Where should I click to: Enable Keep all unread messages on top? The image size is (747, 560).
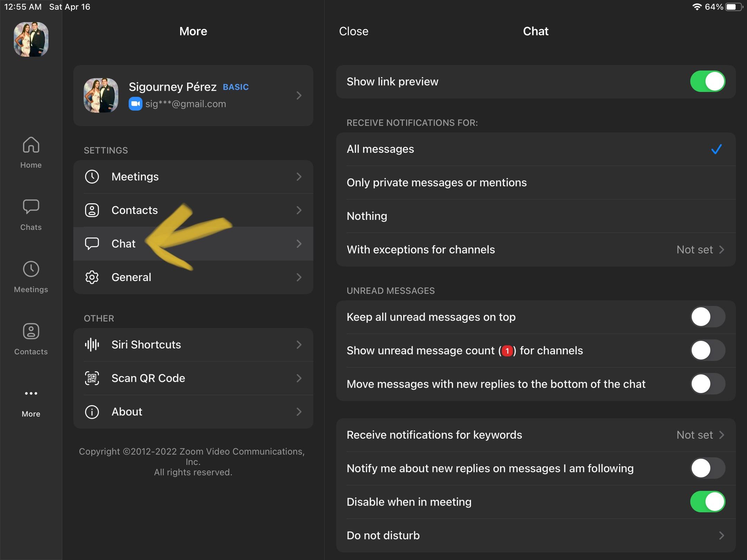[x=707, y=317]
